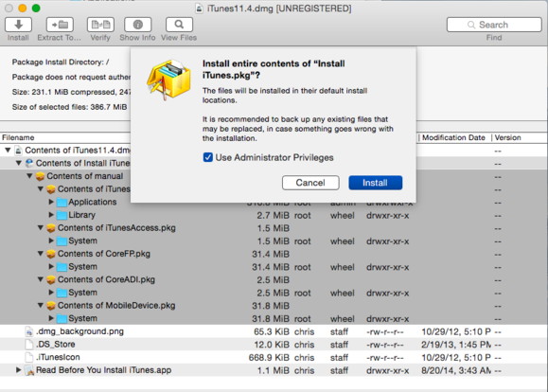
Task: Collapse Contents of CoreFP.pkg tree node
Action: [41, 254]
